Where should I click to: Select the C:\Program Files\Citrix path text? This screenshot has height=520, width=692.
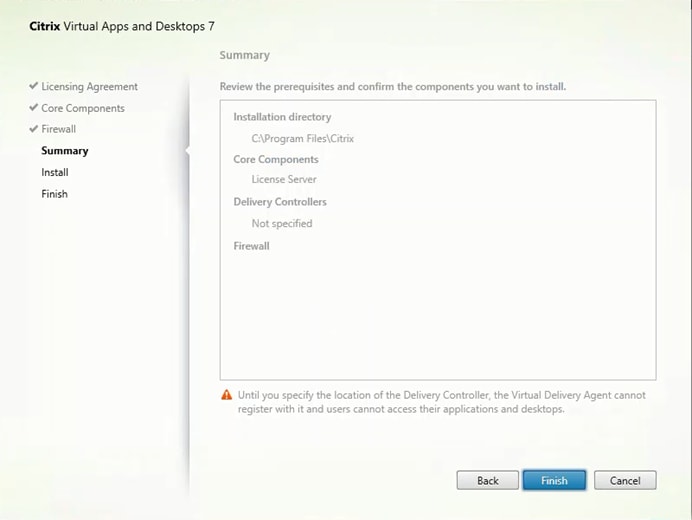(303, 139)
